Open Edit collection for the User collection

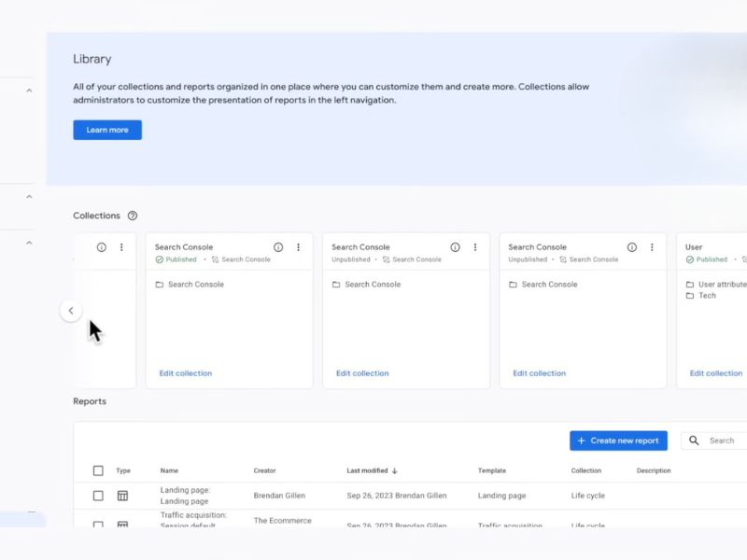coord(714,372)
